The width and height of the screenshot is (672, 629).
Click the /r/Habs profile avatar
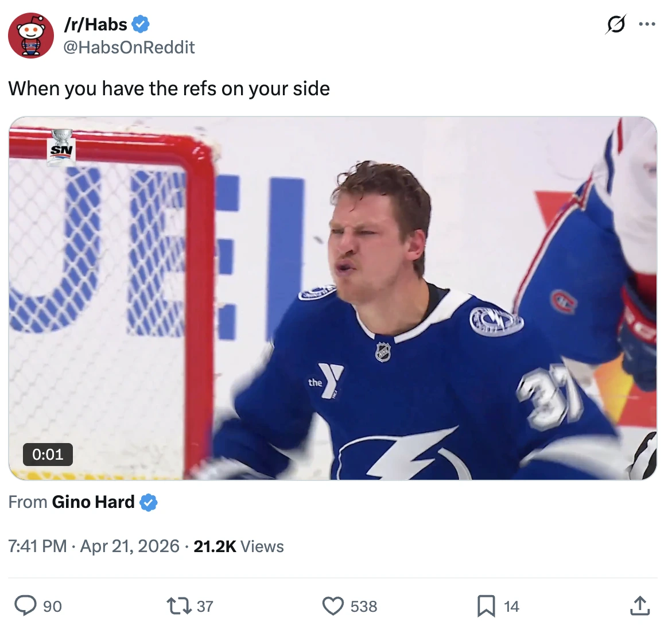(31, 36)
